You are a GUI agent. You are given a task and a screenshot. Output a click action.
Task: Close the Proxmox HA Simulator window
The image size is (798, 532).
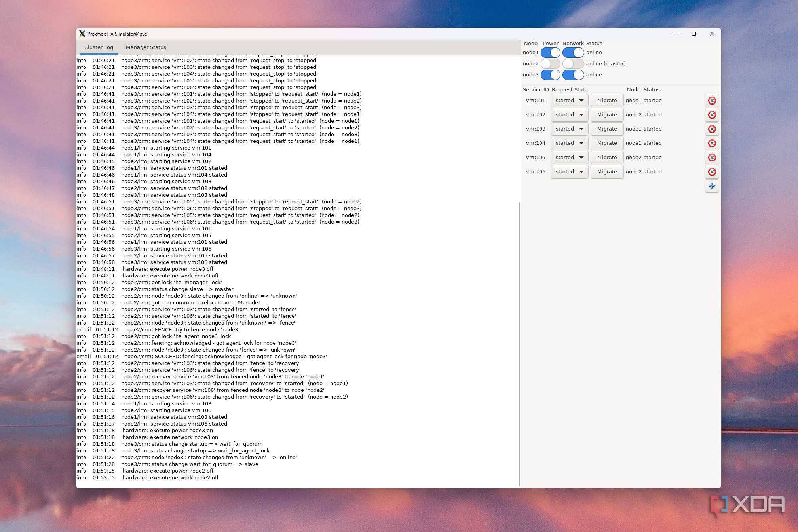(x=712, y=34)
